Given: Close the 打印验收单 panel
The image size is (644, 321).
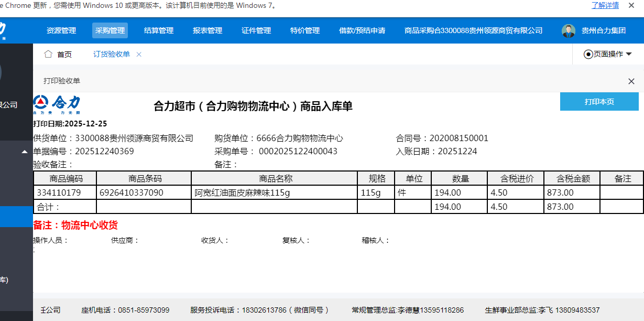Looking at the screenshot, I should (x=631, y=81).
